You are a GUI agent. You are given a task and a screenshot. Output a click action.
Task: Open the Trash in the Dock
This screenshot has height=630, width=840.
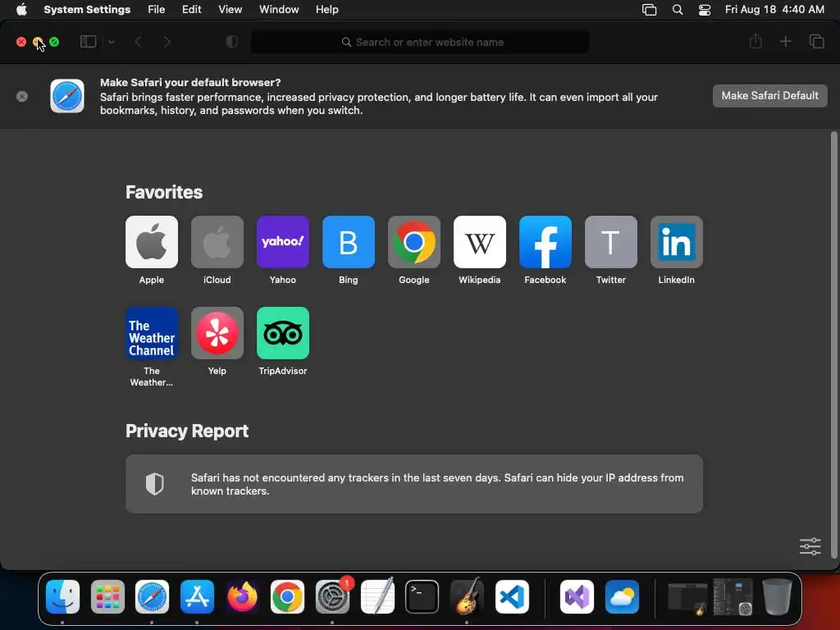pyautogui.click(x=777, y=596)
